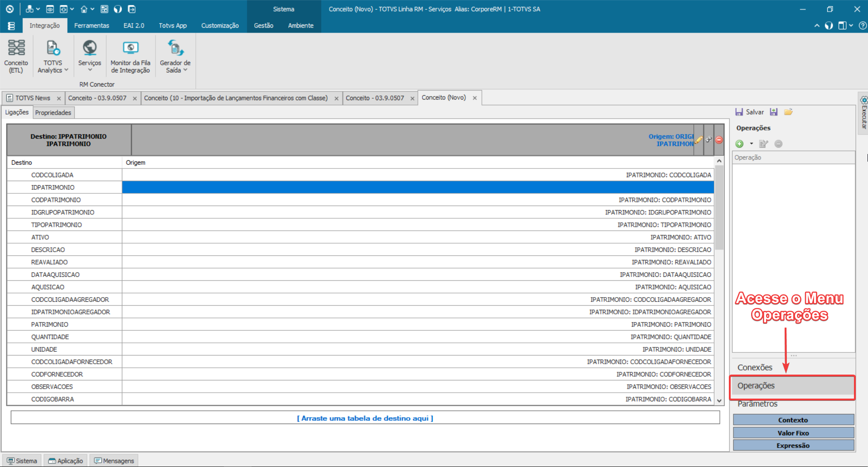Click the edit operation icon
This screenshot has height=467, width=868.
[x=764, y=144]
